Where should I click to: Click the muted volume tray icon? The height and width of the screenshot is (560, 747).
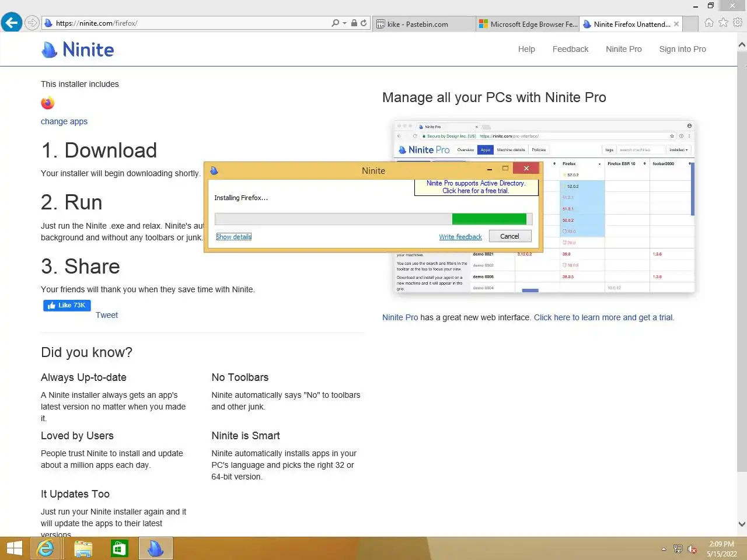[692, 549]
